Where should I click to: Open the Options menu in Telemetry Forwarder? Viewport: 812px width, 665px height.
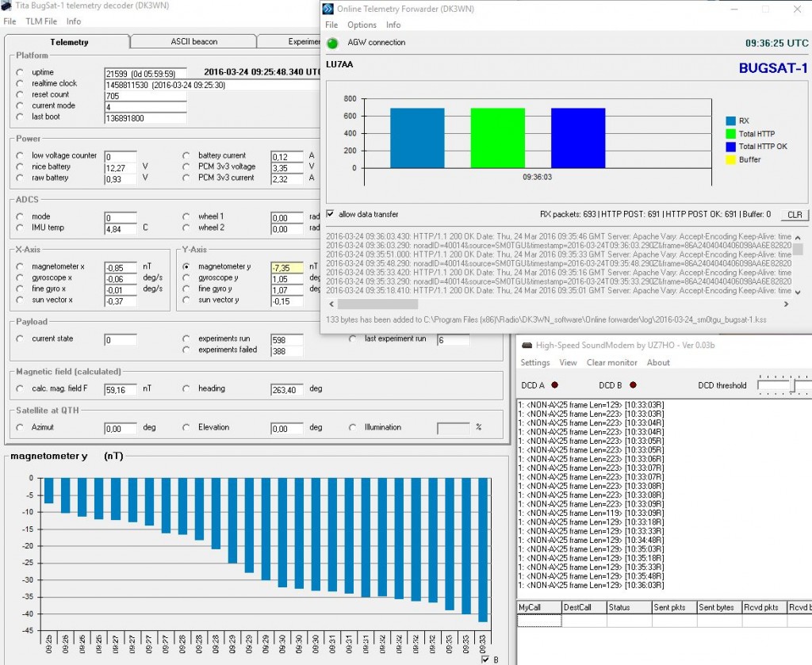coord(362,25)
